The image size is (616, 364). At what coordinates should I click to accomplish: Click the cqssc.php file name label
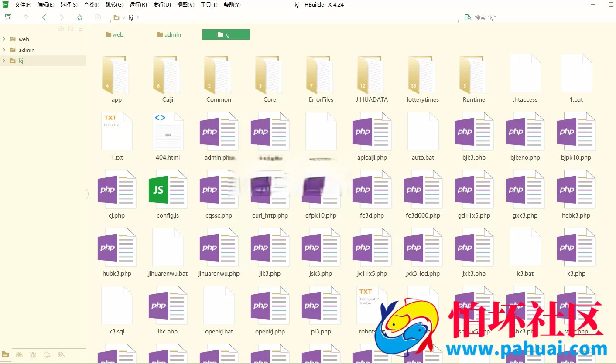pos(219,215)
